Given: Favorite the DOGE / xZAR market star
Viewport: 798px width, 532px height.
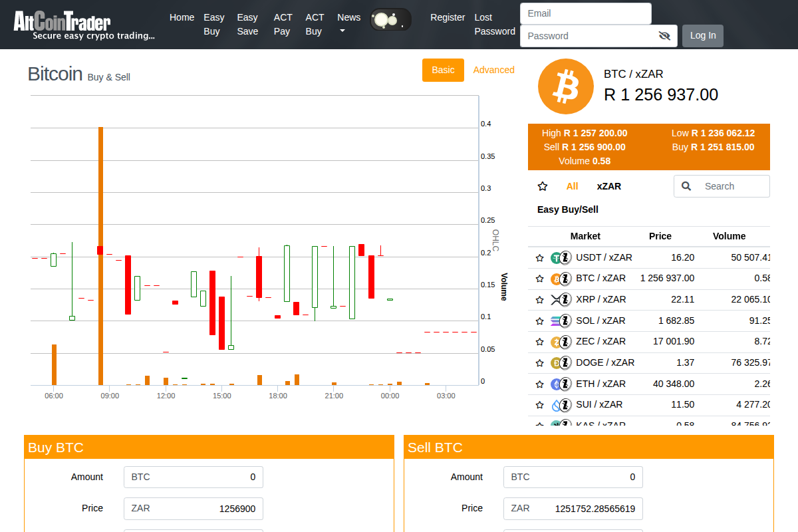Looking at the screenshot, I should (x=540, y=363).
